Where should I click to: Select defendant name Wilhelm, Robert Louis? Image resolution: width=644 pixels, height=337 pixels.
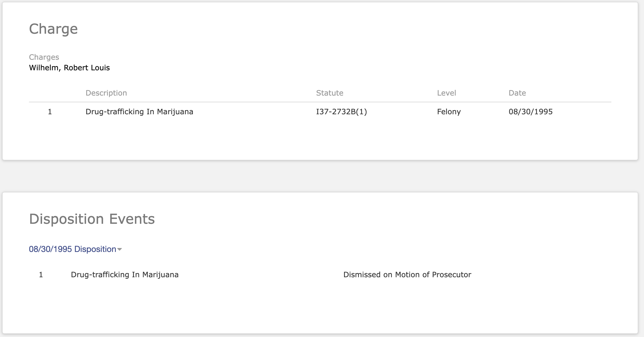click(x=69, y=68)
